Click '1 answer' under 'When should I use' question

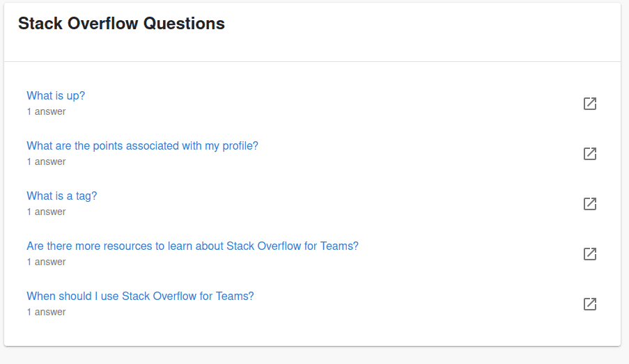pyautogui.click(x=46, y=312)
